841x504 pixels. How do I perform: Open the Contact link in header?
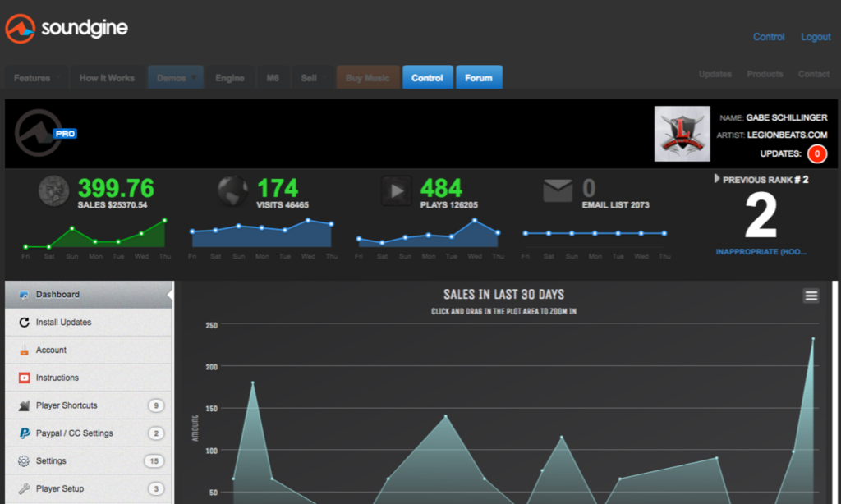point(814,73)
